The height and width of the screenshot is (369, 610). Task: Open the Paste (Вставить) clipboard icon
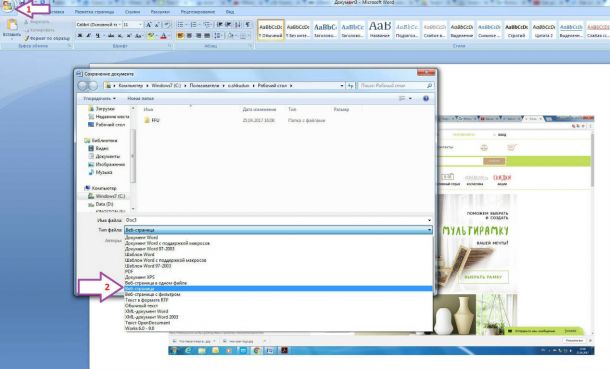12,27
